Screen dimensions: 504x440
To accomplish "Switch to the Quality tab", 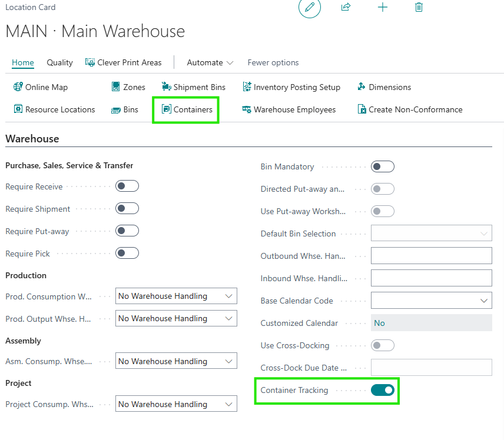I will pyautogui.click(x=60, y=62).
